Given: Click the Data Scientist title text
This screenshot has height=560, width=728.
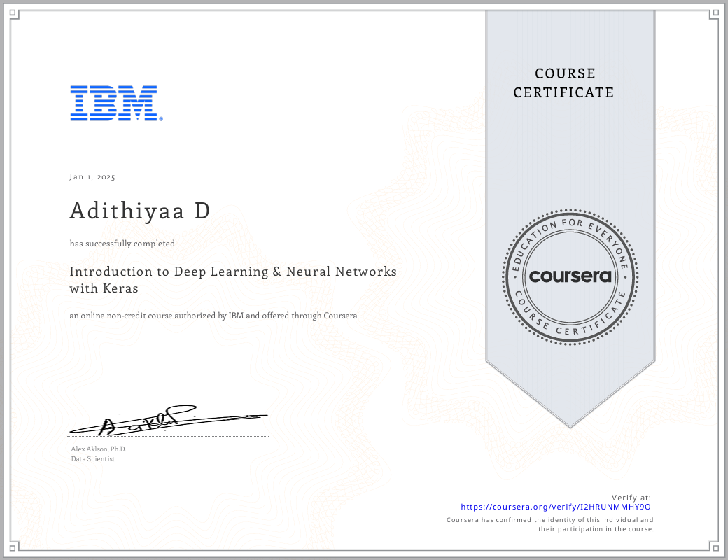Looking at the screenshot, I should click(93, 458).
